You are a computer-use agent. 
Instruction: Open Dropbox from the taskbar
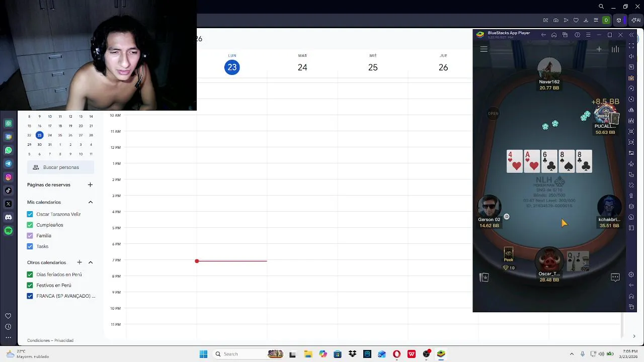[x=352, y=354]
